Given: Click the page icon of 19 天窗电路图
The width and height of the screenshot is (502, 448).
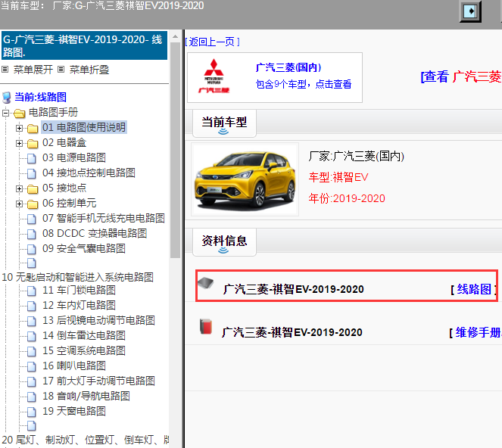Looking at the screenshot, I should (31, 412).
